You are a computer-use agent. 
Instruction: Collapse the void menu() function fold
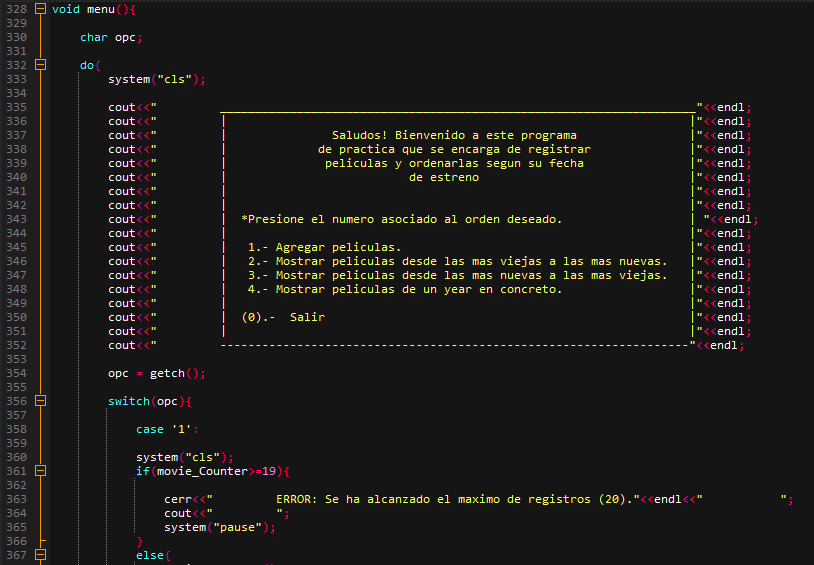click(x=40, y=9)
